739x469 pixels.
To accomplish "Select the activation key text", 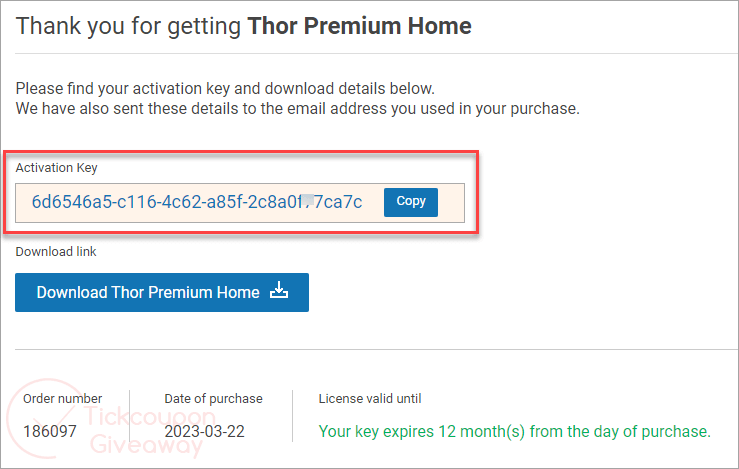I will coord(196,202).
